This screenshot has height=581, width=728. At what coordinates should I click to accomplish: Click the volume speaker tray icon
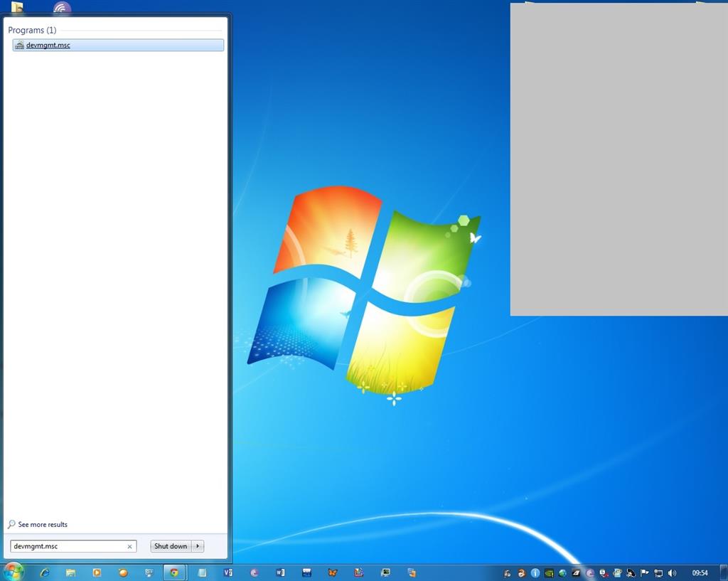point(671,573)
